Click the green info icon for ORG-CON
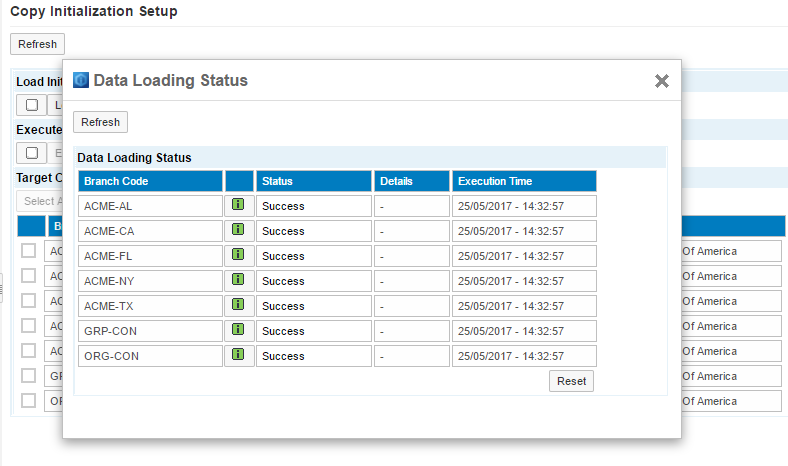This screenshot has height=466, width=788. point(238,355)
